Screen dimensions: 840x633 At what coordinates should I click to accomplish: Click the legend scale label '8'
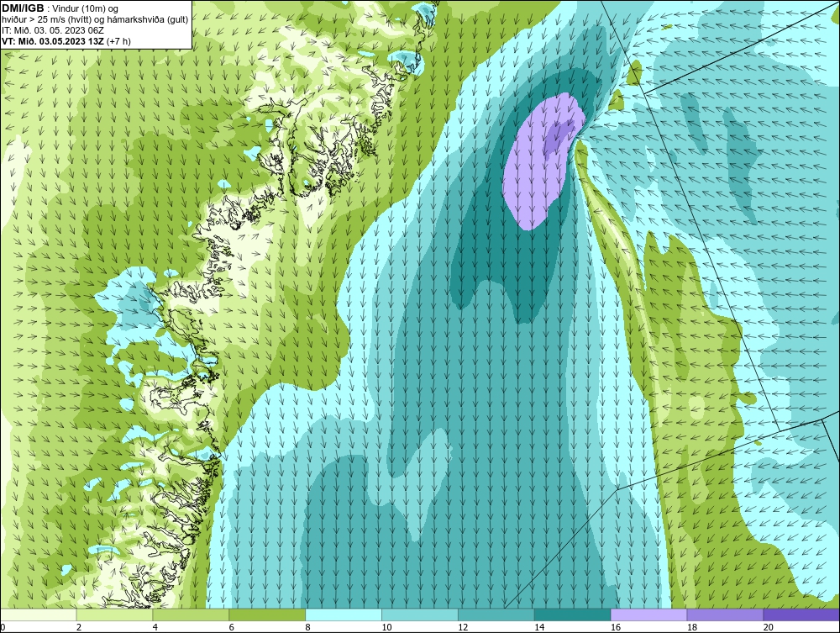pyautogui.click(x=308, y=627)
